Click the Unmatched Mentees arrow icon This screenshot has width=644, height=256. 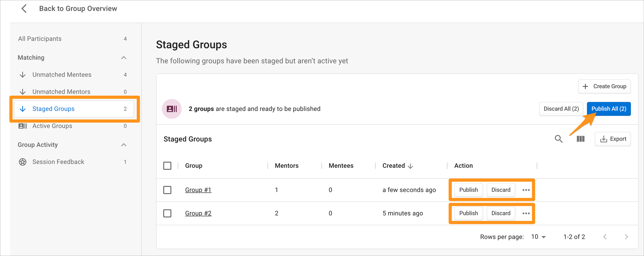pos(22,75)
